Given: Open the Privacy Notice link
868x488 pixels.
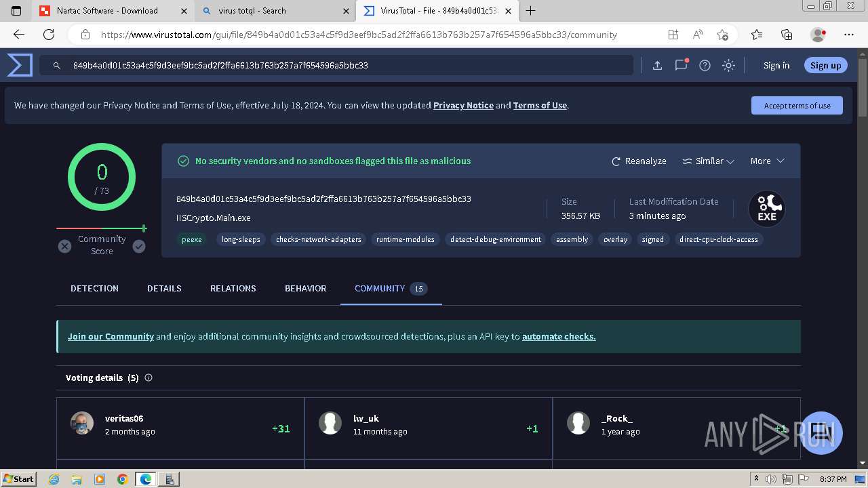Looking at the screenshot, I should [x=463, y=105].
